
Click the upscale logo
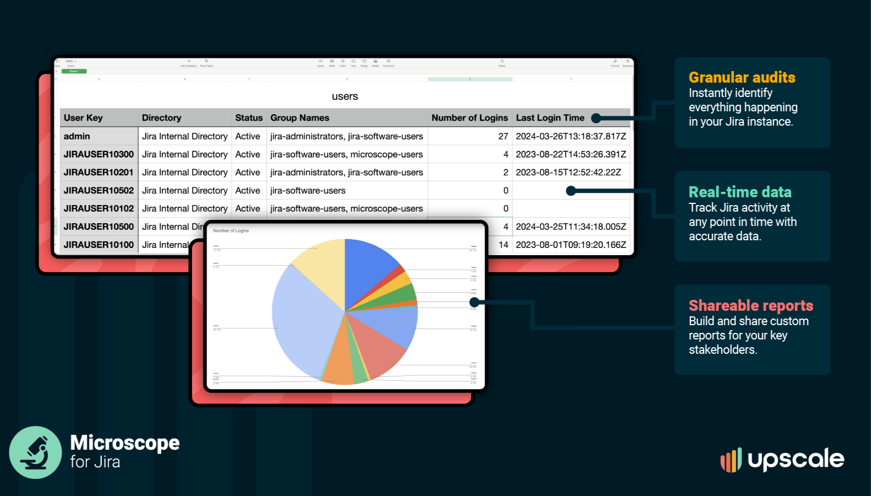(782, 459)
